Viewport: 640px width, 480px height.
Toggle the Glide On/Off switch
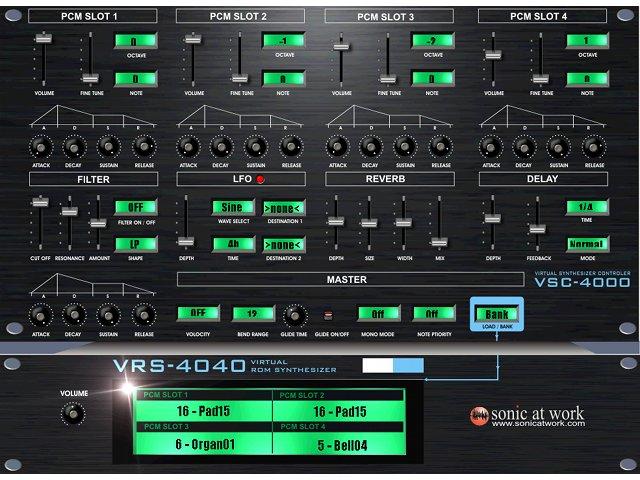tap(328, 315)
